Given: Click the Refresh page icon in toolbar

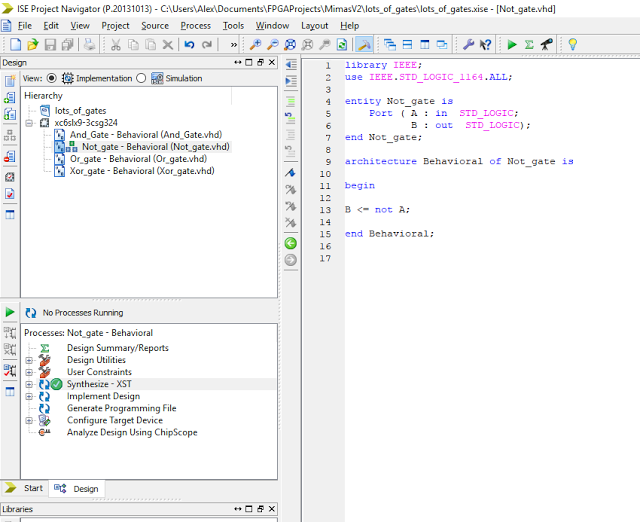Looking at the screenshot, I should (x=342, y=44).
